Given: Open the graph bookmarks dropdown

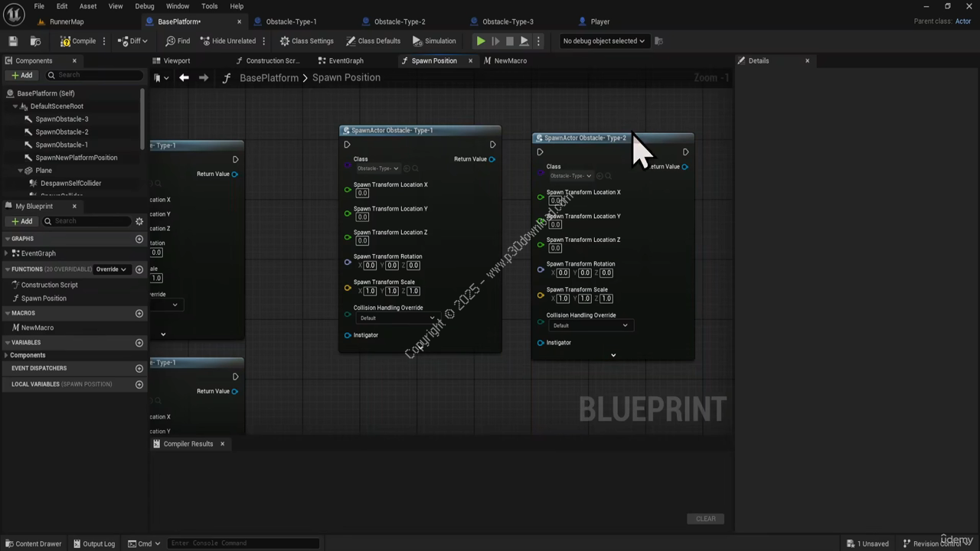Looking at the screenshot, I should pyautogui.click(x=160, y=77).
